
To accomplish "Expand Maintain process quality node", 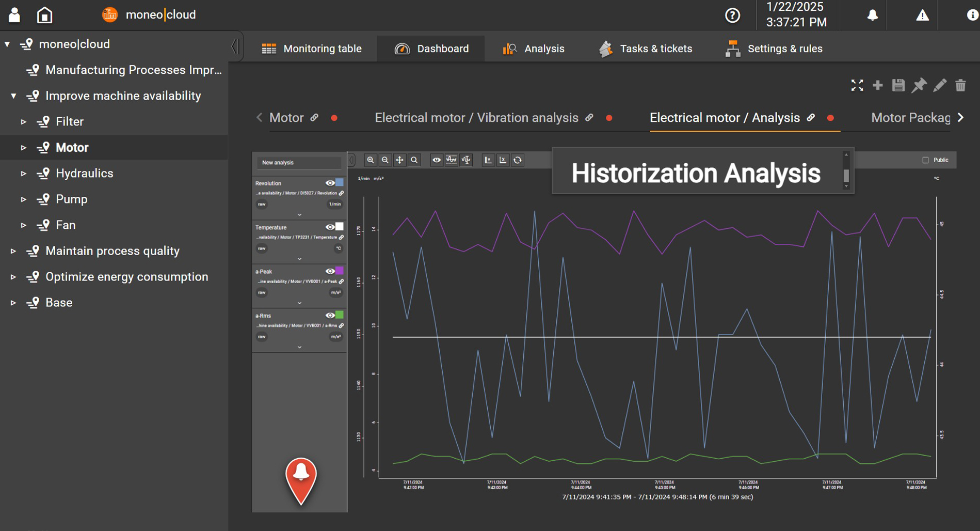I will [x=13, y=251].
